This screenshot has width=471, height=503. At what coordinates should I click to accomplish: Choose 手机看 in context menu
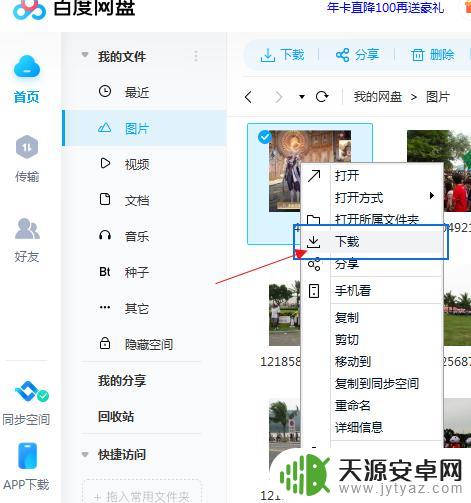353,290
